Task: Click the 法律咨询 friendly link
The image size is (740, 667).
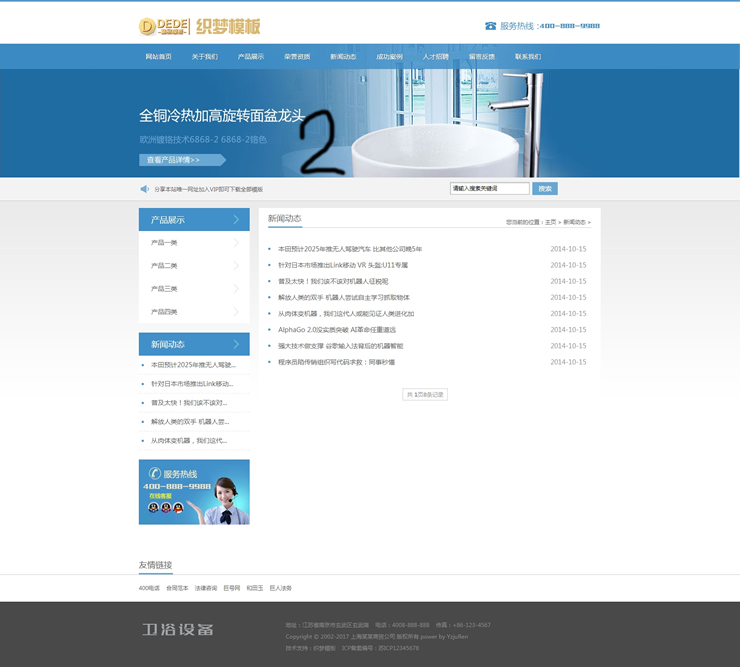Action: pyautogui.click(x=204, y=588)
